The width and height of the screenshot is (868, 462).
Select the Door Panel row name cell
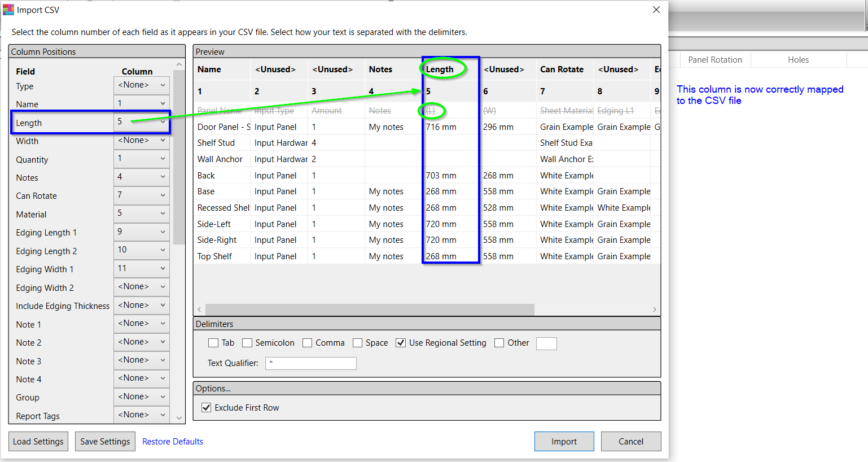click(223, 127)
